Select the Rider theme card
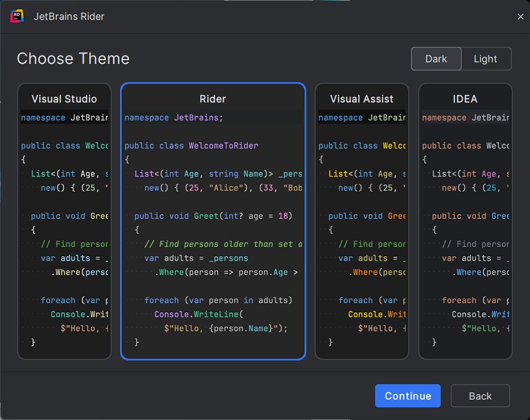This screenshot has height=420, width=530. pos(213,221)
